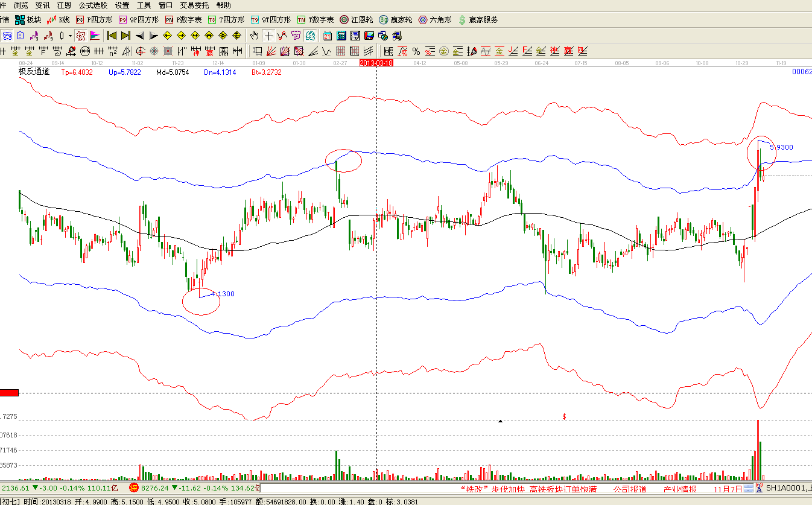Select the hand pan tool
Viewport: 812px width, 505px height.
pyautogui.click(x=254, y=36)
